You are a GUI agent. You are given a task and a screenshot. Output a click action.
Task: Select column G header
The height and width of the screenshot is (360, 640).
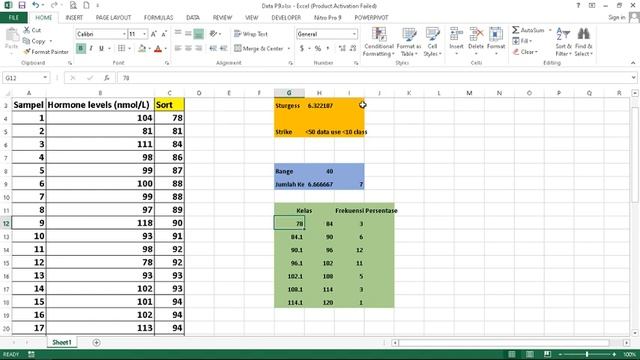pyautogui.click(x=289, y=93)
